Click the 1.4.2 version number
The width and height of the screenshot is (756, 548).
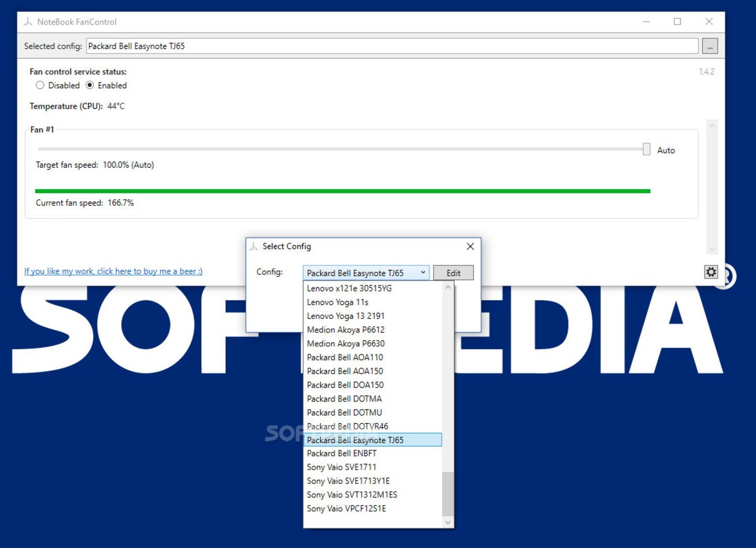pos(706,71)
